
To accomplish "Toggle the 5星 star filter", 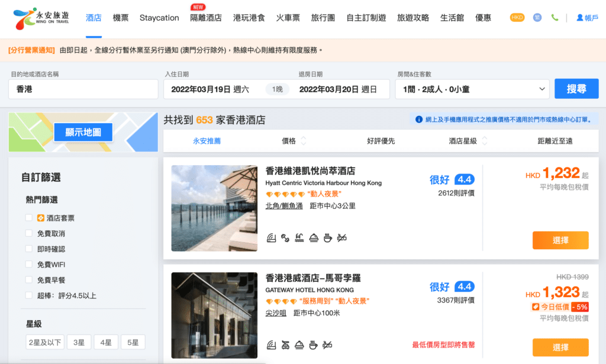I will (133, 342).
